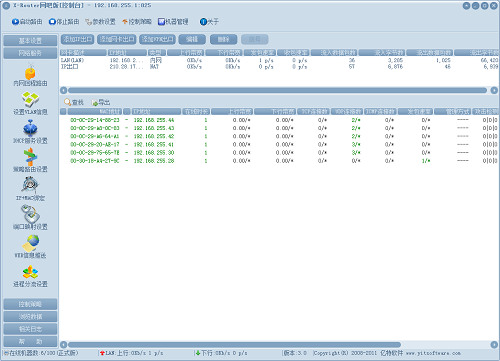The height and width of the screenshot is (361, 500).
Task: Select host row 192.168.255.41
Action: 279,144
